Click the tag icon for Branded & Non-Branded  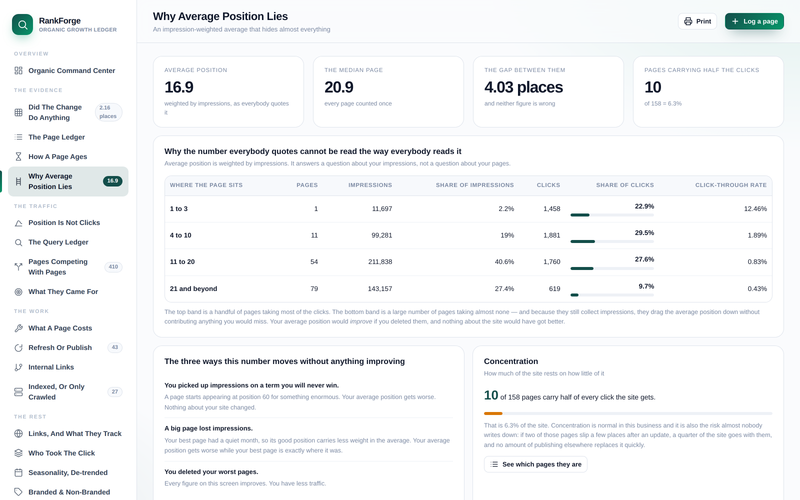pos(18,492)
